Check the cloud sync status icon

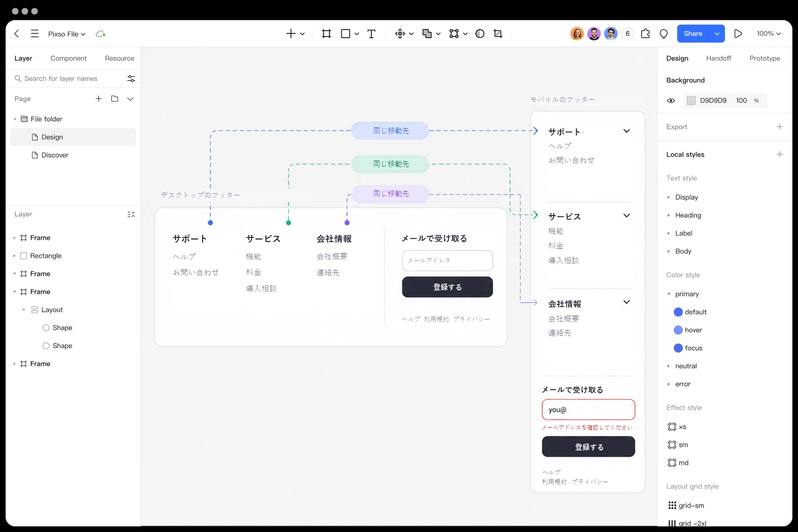(x=100, y=34)
